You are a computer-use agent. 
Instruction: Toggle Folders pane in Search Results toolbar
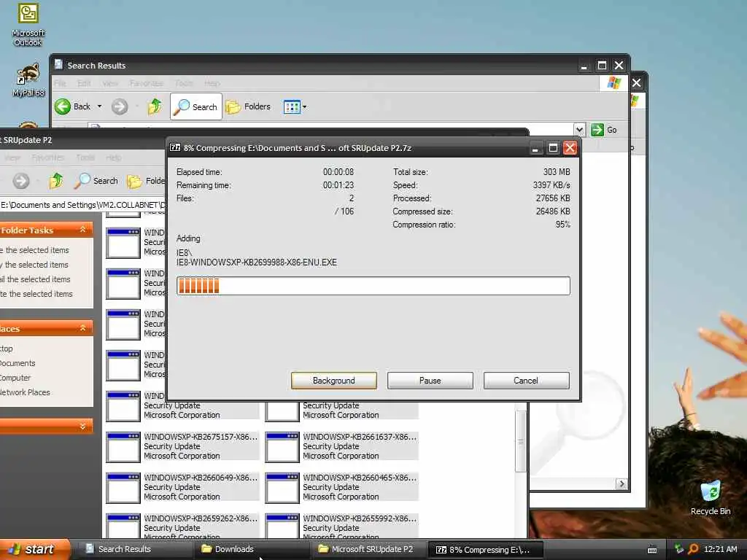[248, 106]
